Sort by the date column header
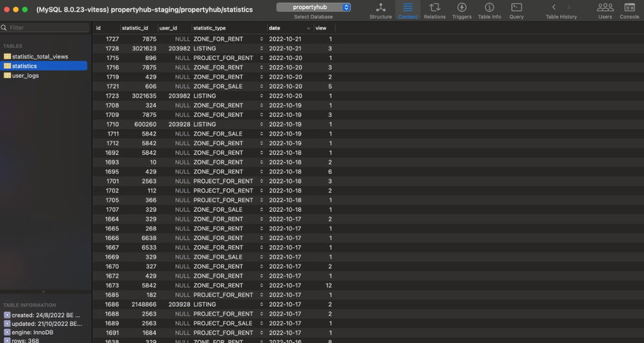 [290, 28]
